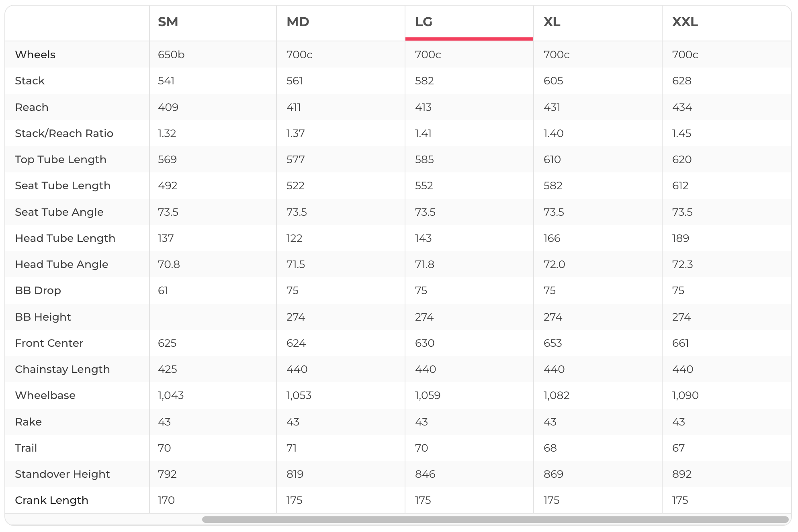Viewport: 798px width, 532px height.
Task: Click the Chainstay Length row label
Action: point(62,369)
